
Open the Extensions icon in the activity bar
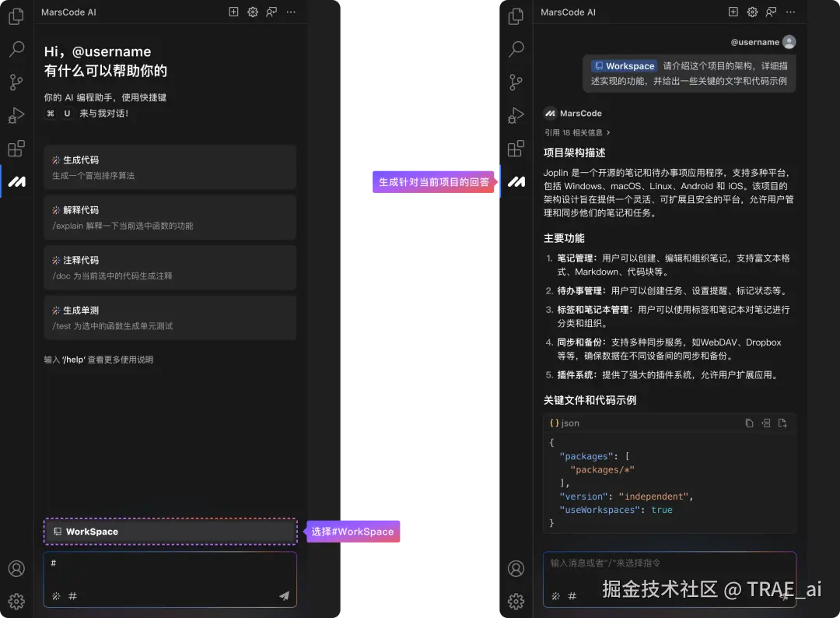click(x=16, y=148)
